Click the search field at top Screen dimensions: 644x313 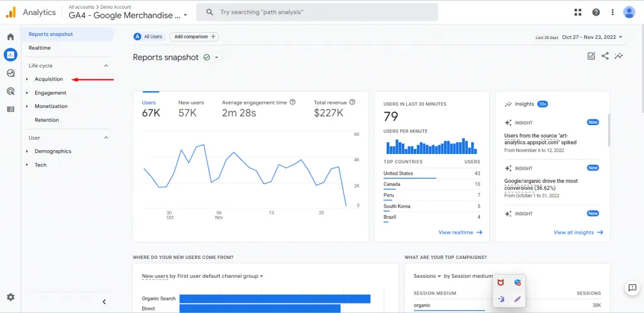(317, 13)
